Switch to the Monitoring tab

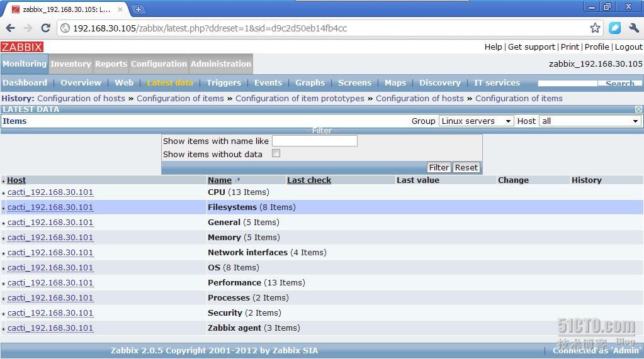click(x=25, y=64)
